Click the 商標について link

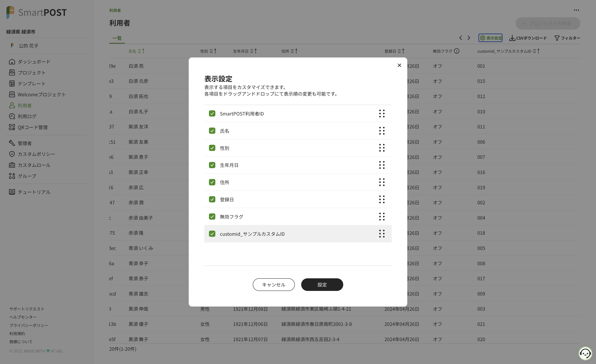click(21, 342)
